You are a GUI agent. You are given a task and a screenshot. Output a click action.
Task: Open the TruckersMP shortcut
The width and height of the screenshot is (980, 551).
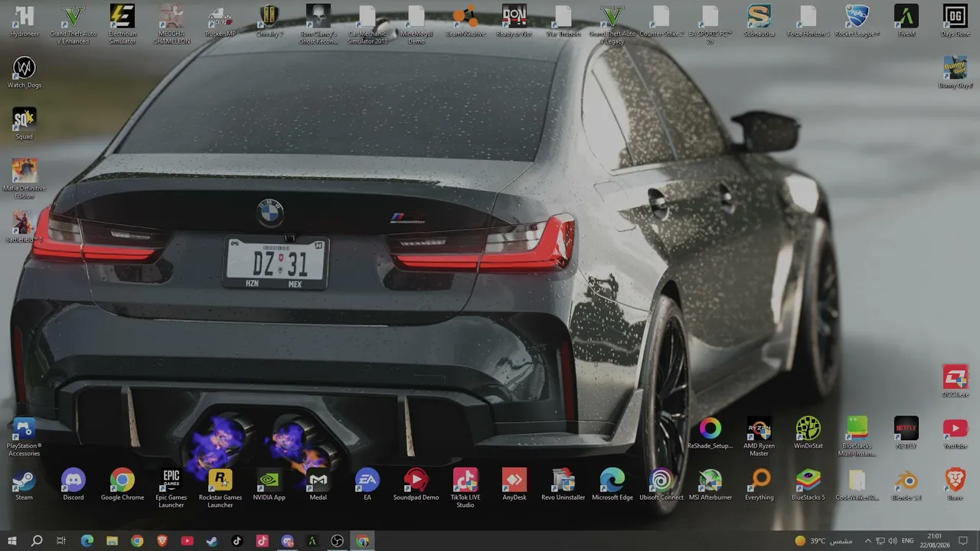coord(220,21)
